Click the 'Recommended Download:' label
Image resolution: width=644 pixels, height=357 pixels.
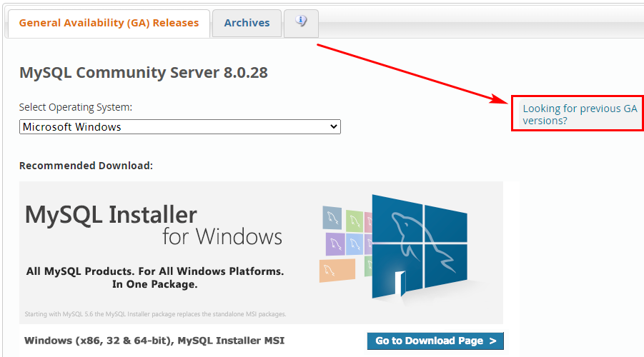(x=86, y=166)
